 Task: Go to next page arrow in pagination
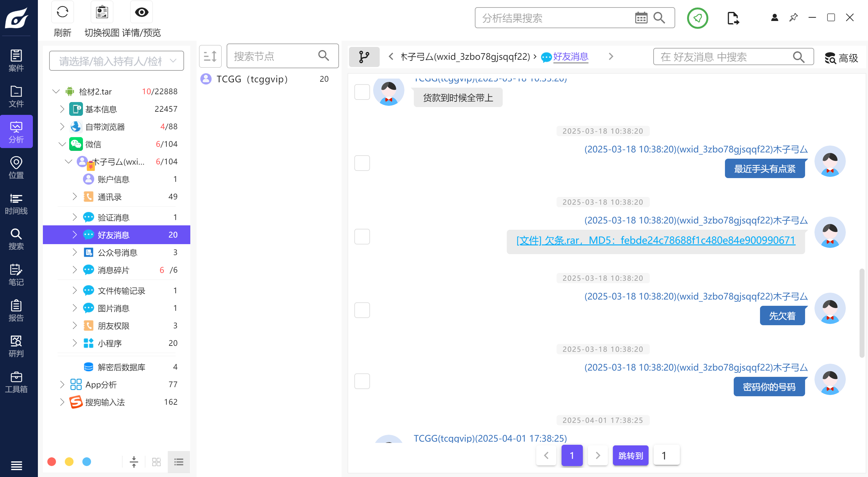coord(598,455)
